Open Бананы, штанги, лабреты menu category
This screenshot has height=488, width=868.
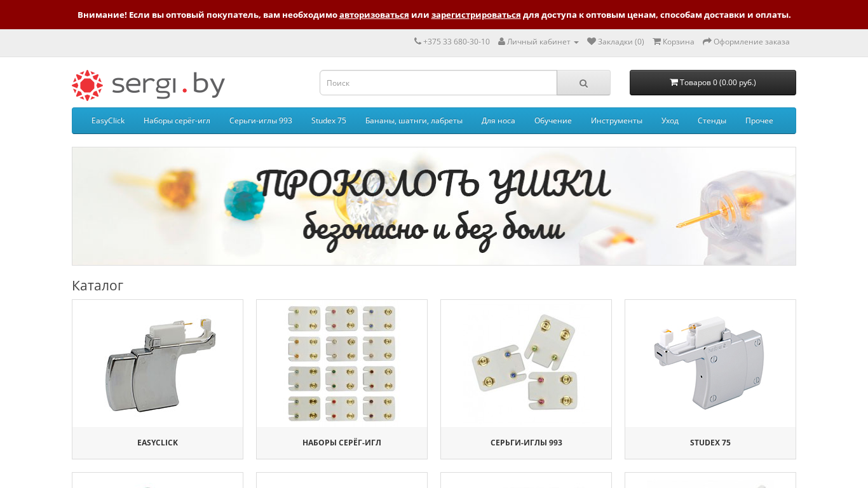click(x=414, y=121)
